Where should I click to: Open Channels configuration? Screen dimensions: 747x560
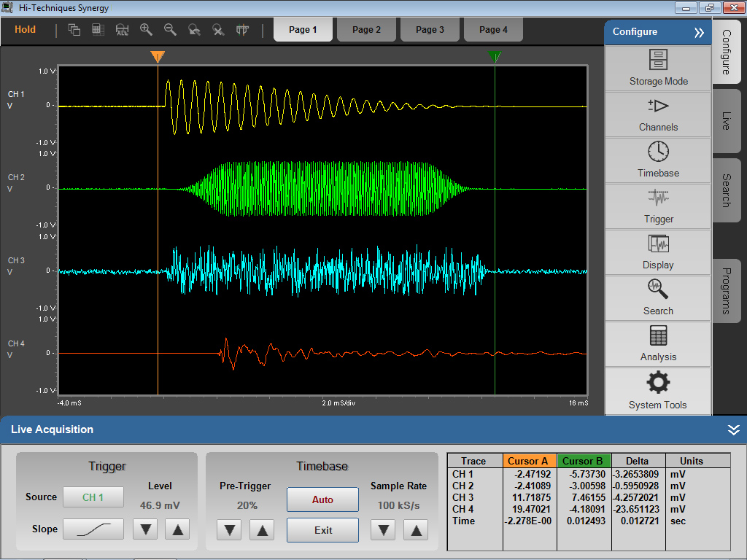[x=659, y=114]
